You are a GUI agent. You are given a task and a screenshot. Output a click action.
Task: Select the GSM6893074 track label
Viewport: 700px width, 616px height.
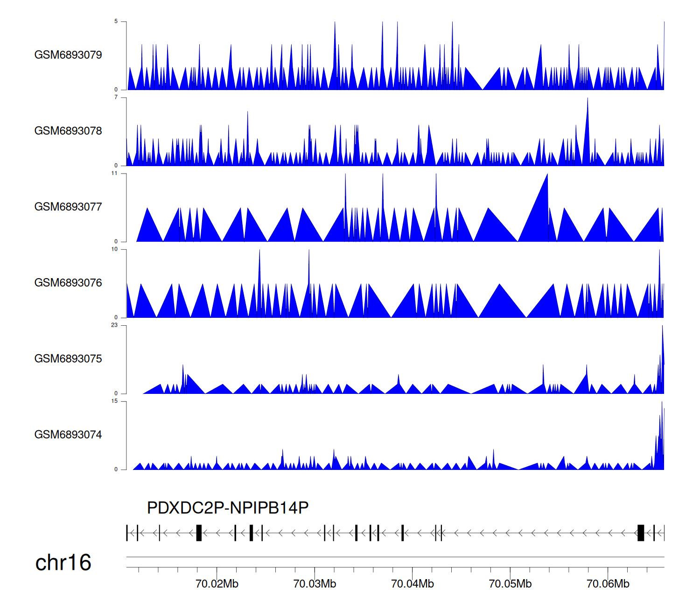[68, 435]
